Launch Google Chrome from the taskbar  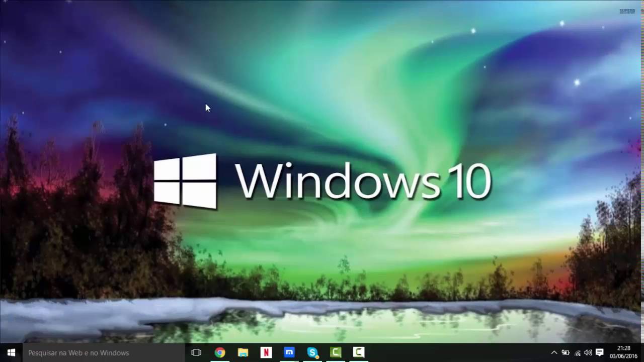click(220, 352)
